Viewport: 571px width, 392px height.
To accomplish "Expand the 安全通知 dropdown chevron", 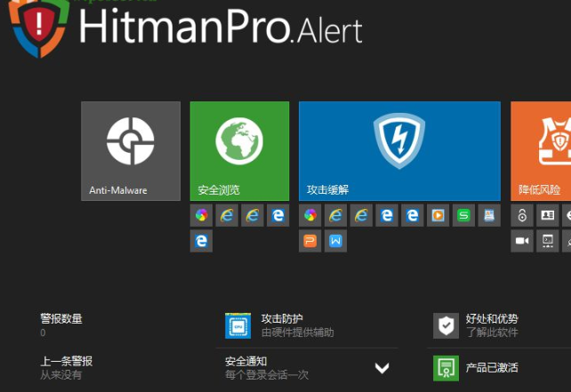I will click(382, 368).
